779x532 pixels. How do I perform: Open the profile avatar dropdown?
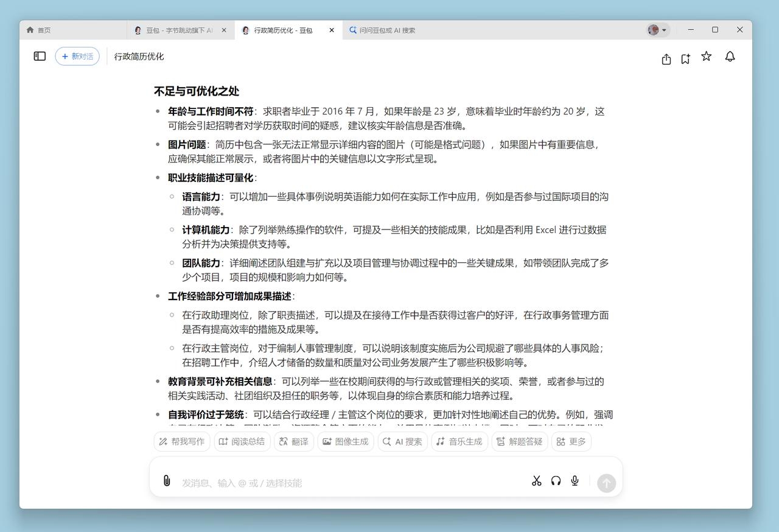coord(657,30)
